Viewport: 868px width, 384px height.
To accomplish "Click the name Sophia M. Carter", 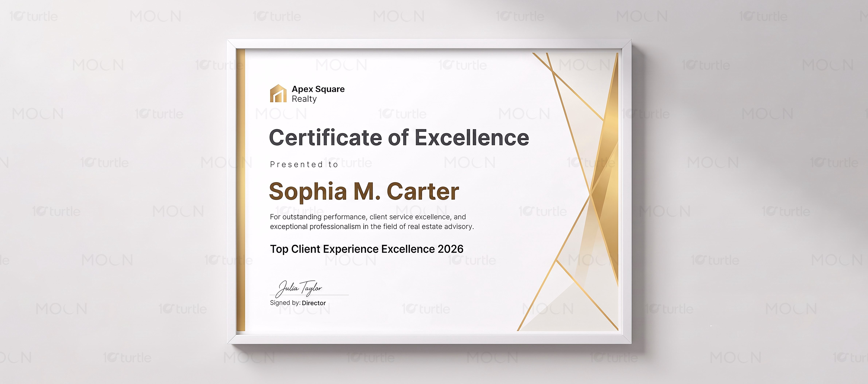I will coord(364,191).
